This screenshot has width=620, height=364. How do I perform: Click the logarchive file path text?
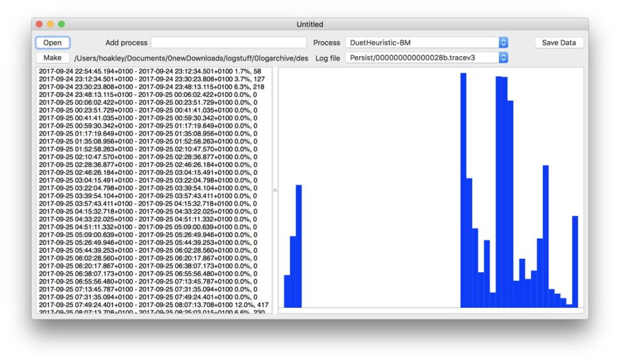click(191, 59)
